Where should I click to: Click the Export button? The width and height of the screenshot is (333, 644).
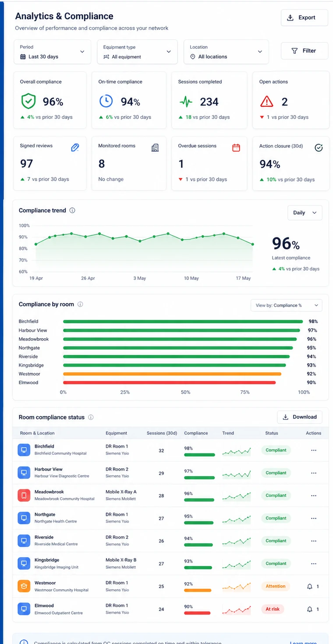(x=304, y=18)
